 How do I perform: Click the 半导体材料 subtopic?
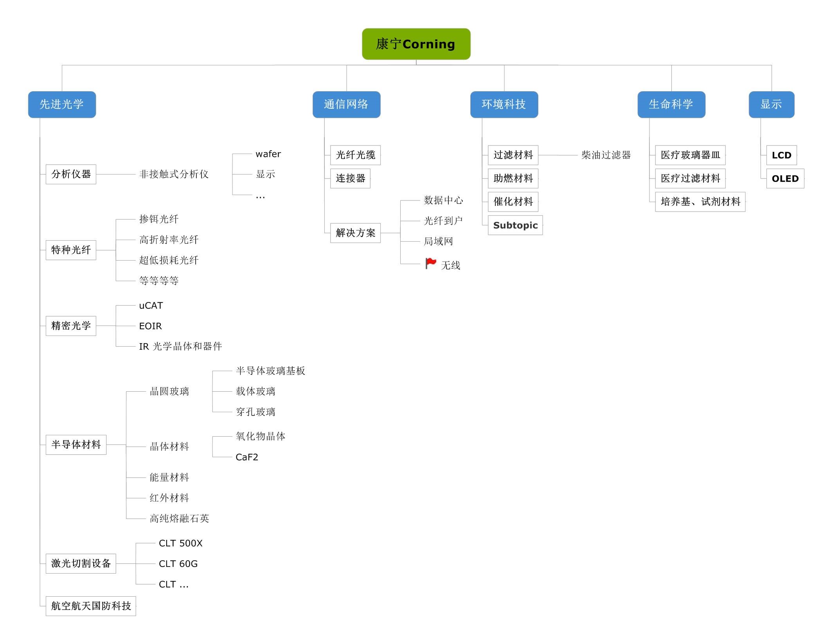[x=76, y=445]
